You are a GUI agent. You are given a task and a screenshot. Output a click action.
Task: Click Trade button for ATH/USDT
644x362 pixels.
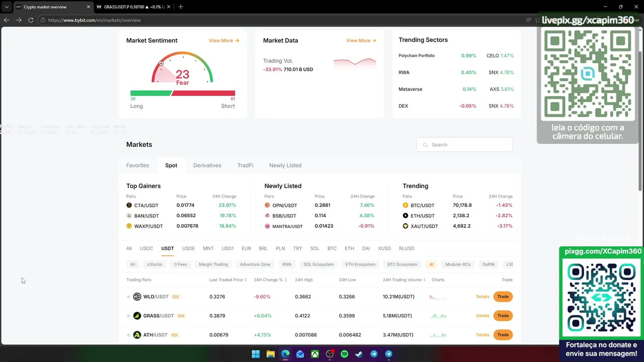(x=503, y=335)
